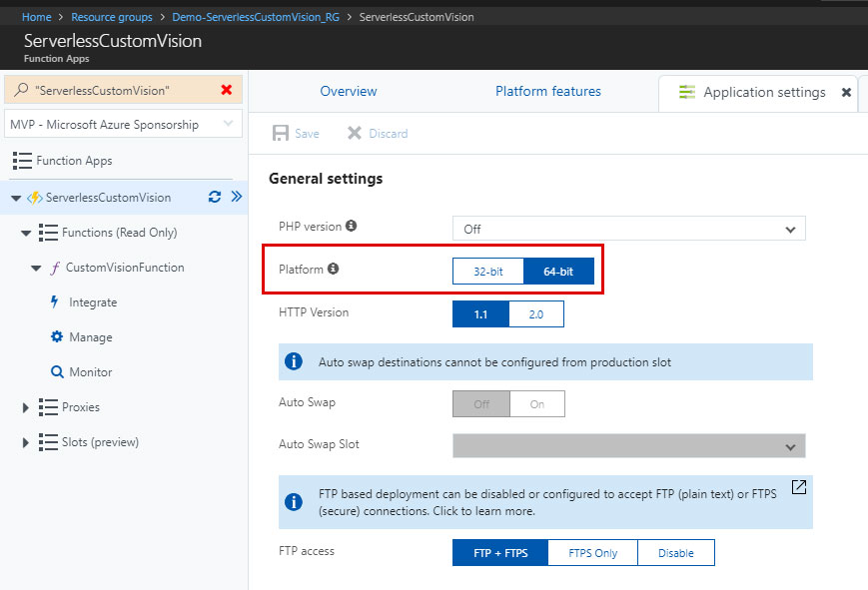The height and width of the screenshot is (590, 868).
Task: Expand the Proxies node
Action: 25,408
